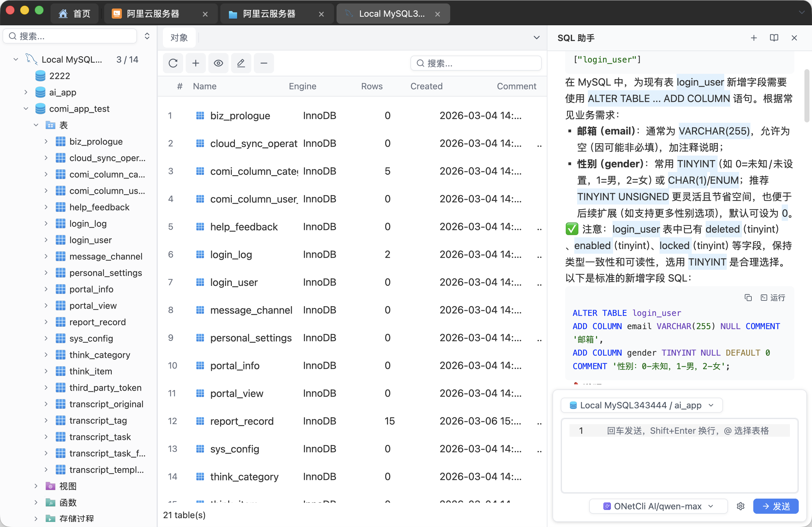Start a new SQL 助手 conversation
This screenshot has width=812, height=527.
coord(754,38)
